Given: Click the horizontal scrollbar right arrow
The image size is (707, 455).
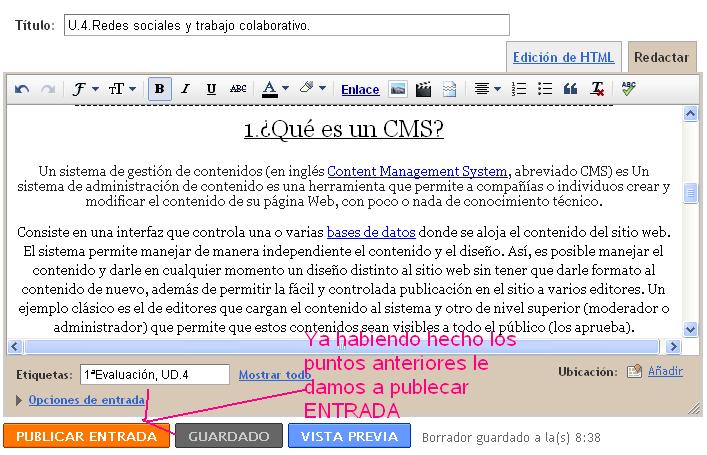Looking at the screenshot, I should (673, 346).
